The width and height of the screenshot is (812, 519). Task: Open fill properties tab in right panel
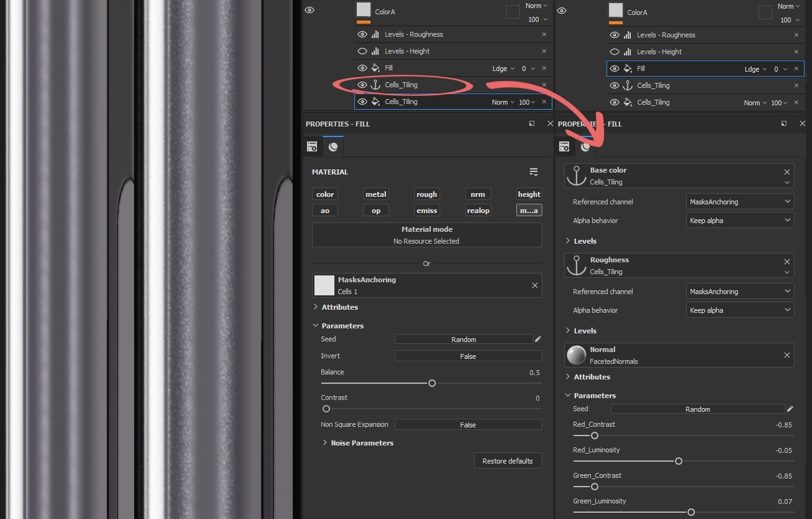point(564,147)
